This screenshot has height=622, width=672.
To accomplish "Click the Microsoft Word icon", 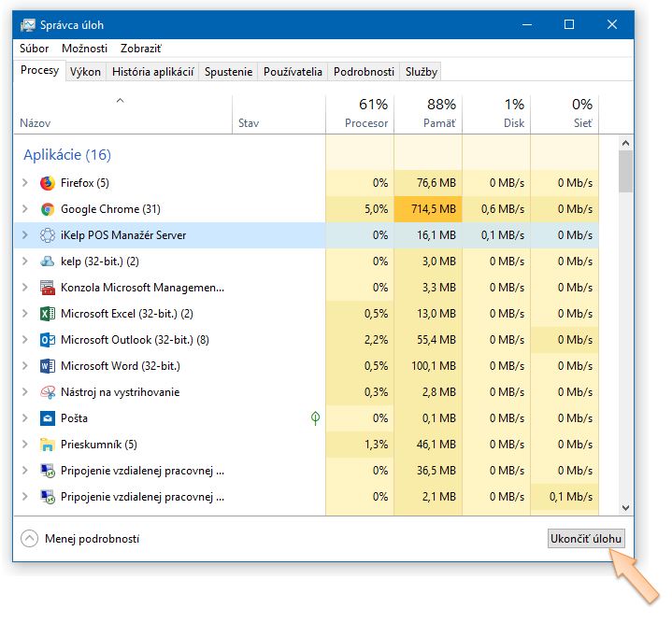I will click(48, 366).
